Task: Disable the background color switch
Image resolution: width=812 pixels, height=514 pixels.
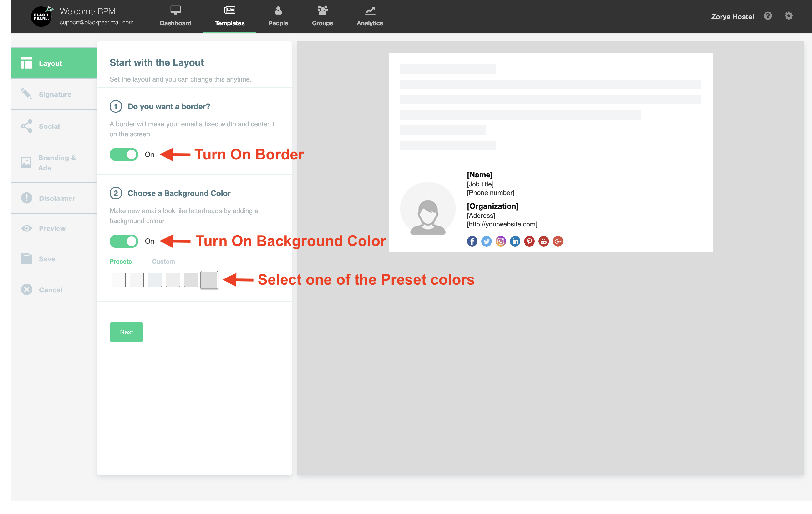Action: click(124, 241)
